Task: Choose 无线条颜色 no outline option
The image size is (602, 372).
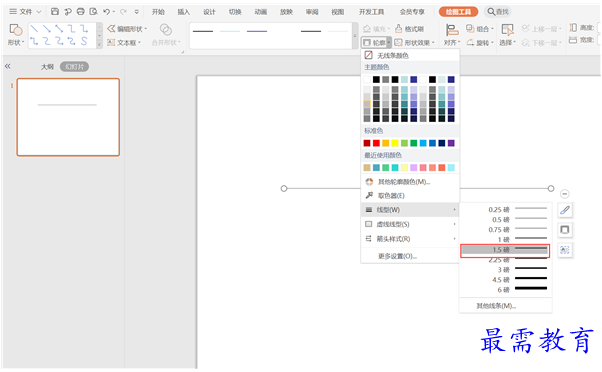Action: [x=410, y=55]
